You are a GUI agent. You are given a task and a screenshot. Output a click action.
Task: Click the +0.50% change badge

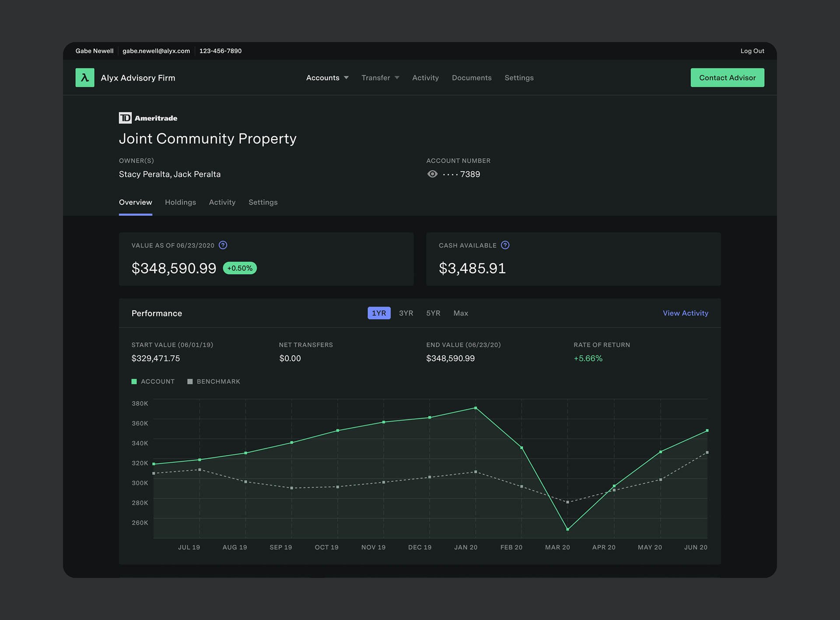pyautogui.click(x=240, y=268)
